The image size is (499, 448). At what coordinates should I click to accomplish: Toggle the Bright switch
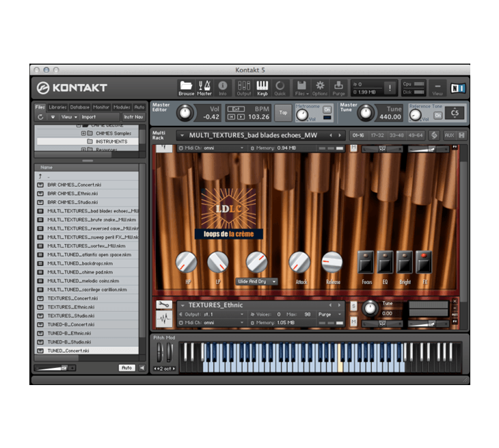404,263
